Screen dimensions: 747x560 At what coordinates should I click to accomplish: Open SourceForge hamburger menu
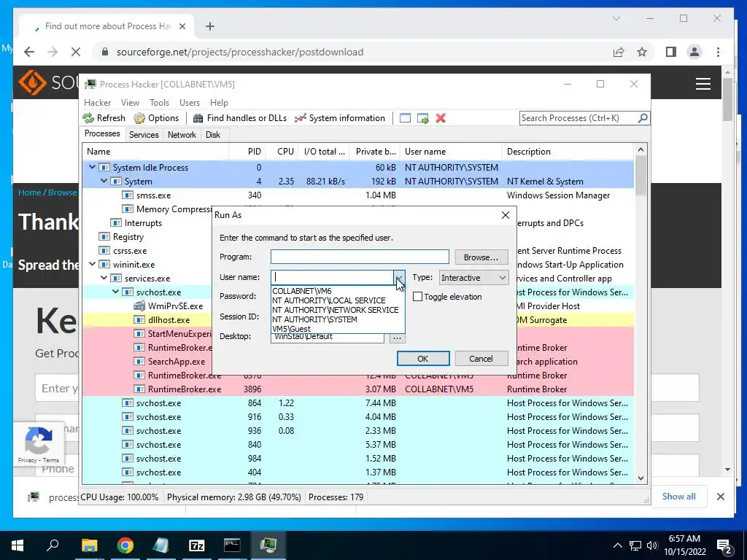[703, 84]
